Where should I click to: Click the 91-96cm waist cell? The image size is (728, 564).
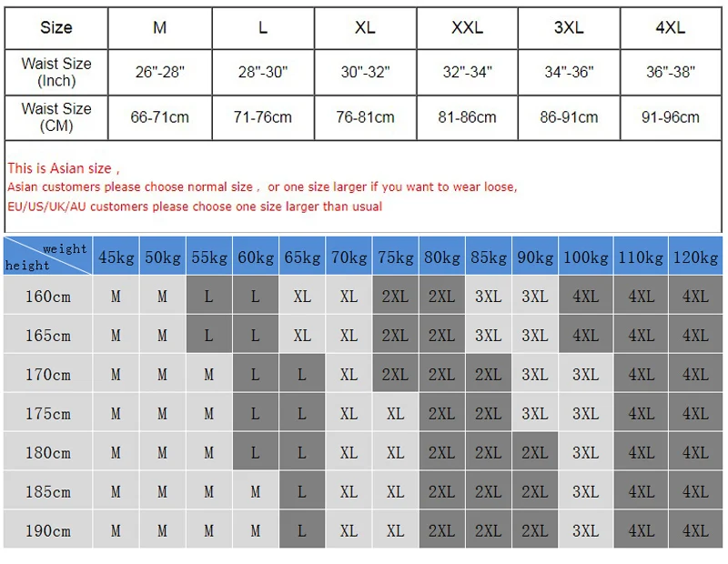point(671,116)
